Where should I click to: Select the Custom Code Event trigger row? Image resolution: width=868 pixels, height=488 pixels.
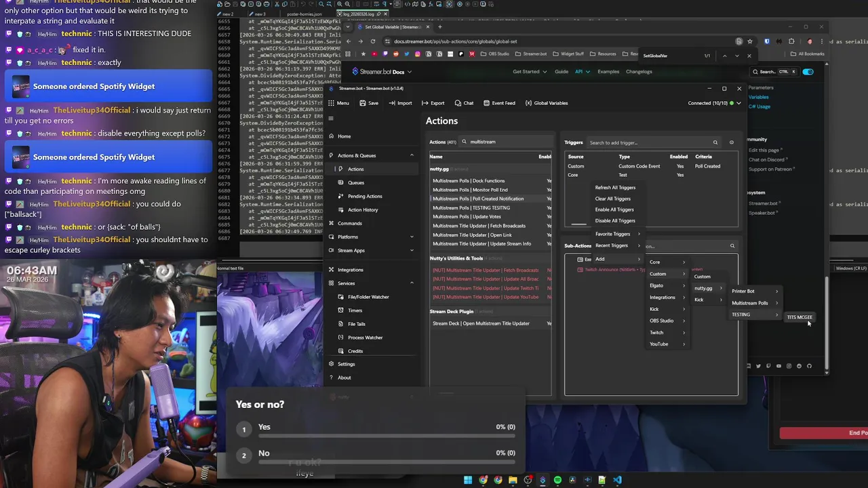651,166
